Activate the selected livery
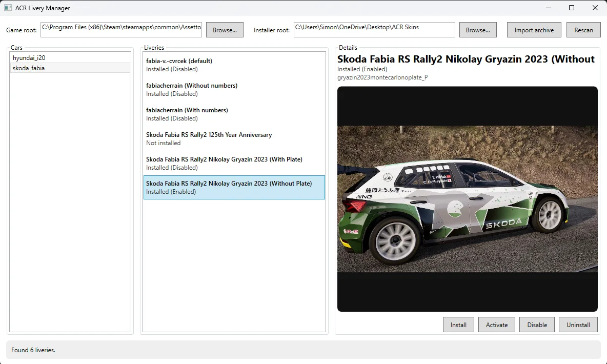The height and width of the screenshot is (364, 607). (x=497, y=325)
